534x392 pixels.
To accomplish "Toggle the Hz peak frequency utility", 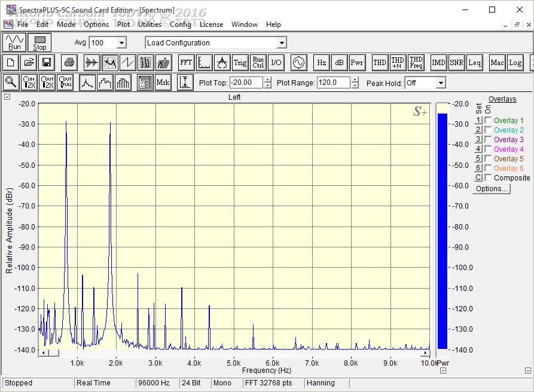I will pyautogui.click(x=322, y=63).
